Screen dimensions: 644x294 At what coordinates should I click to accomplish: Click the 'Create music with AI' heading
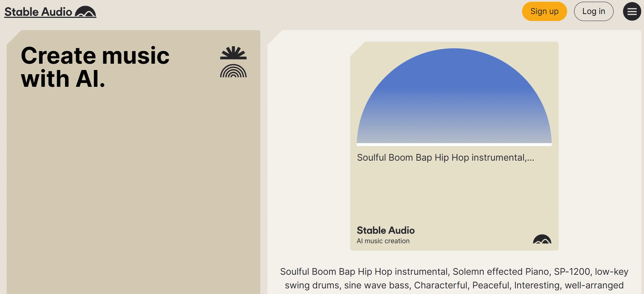[95, 66]
